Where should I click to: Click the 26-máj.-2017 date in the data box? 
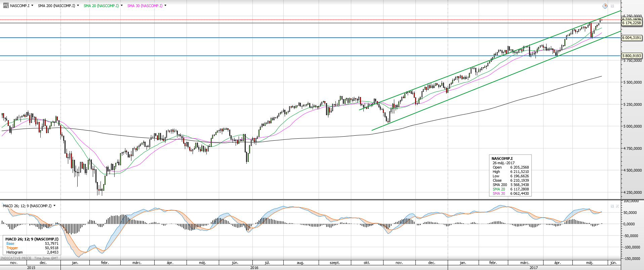(x=504, y=163)
